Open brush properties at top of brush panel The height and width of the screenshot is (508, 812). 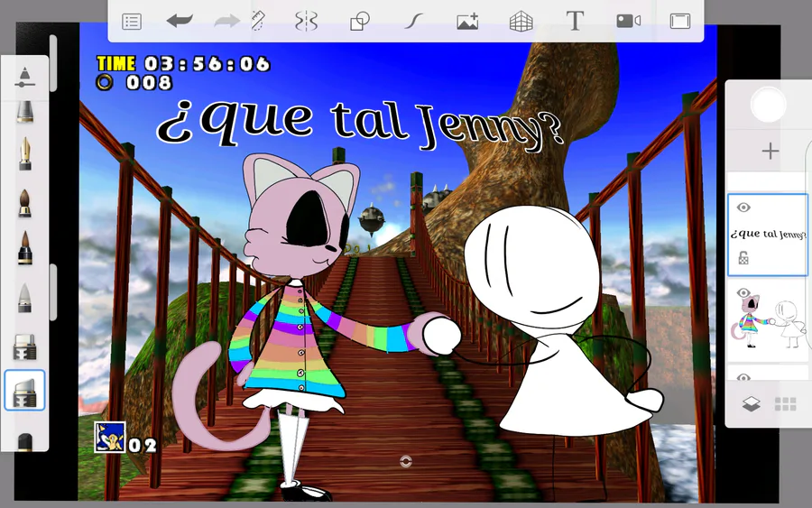point(25,77)
